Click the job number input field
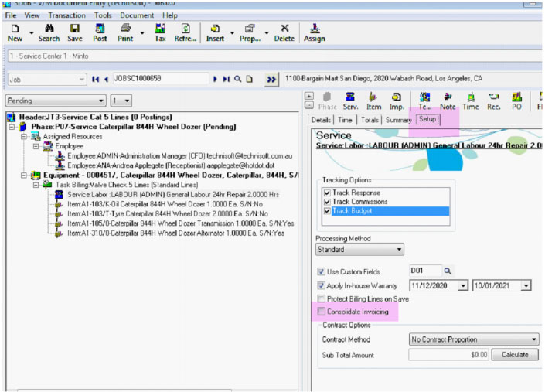 click(158, 79)
